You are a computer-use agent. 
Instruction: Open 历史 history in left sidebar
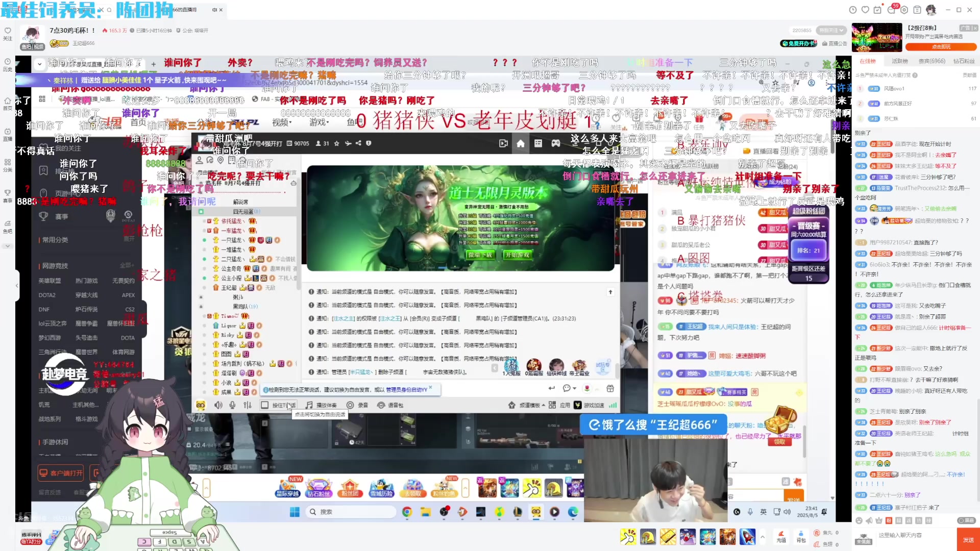tap(8, 65)
